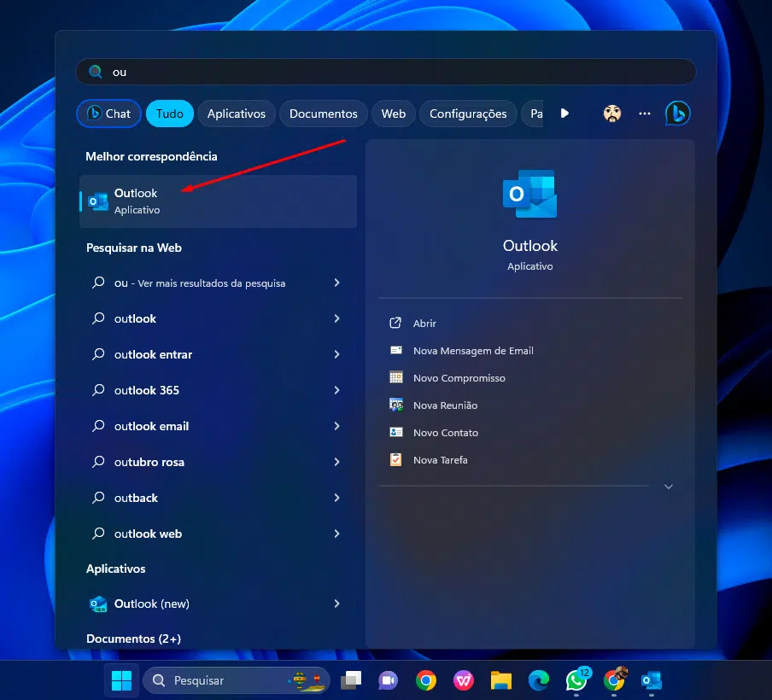Expand the Outlook (new) chevron
This screenshot has width=772, height=700.
(336, 604)
